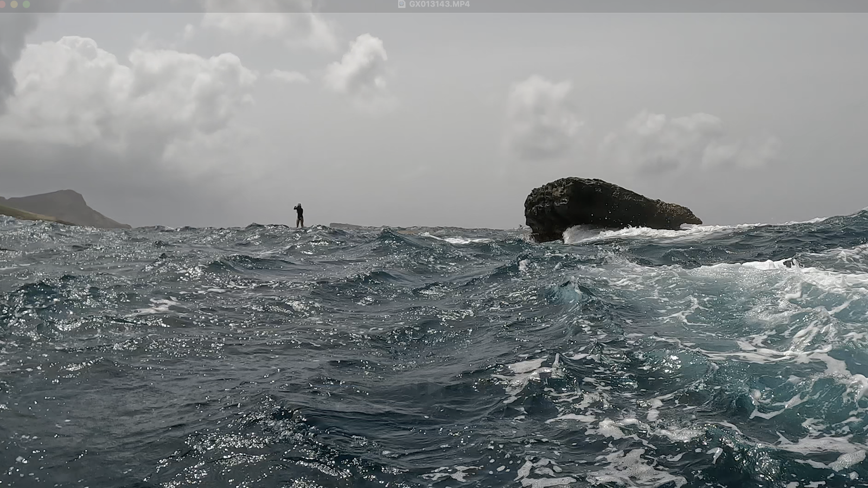
Task: Minimize the video window with the yellow button
Action: point(15,4)
